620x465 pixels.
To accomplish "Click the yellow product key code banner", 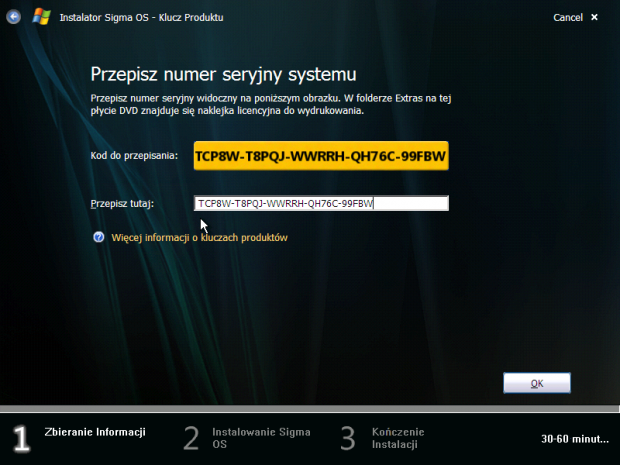I will point(321,156).
